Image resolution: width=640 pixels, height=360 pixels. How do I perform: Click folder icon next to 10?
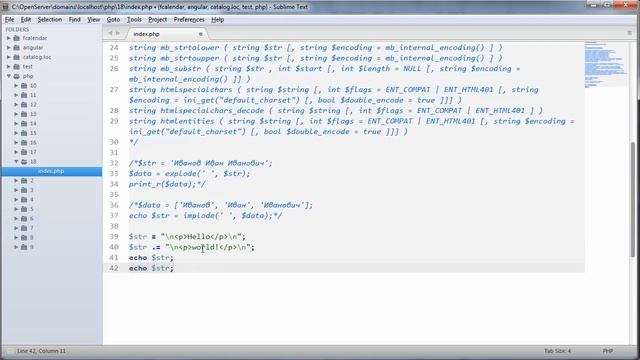click(x=24, y=86)
